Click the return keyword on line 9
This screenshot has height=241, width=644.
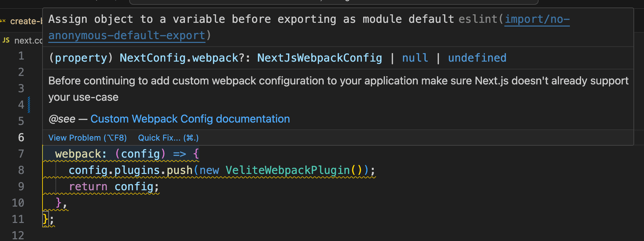[x=88, y=187]
